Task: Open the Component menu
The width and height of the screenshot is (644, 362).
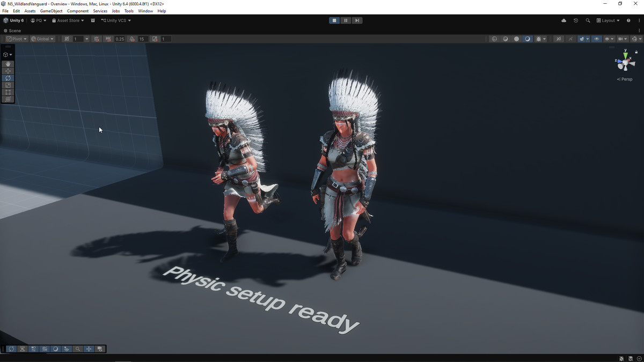Action: pyautogui.click(x=78, y=11)
